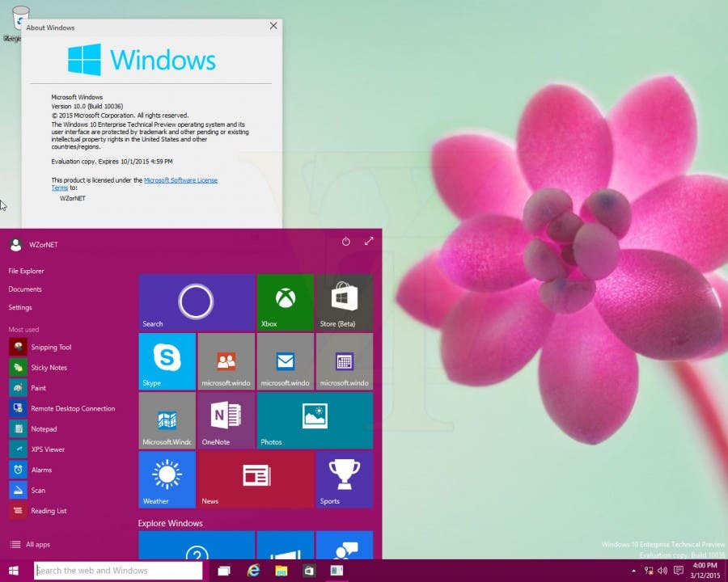Open Documents from Start menu
The width and height of the screenshot is (728, 582).
25,289
